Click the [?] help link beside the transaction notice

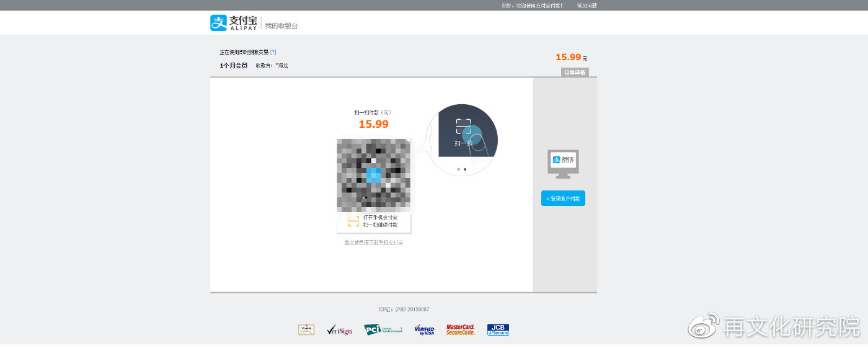273,52
